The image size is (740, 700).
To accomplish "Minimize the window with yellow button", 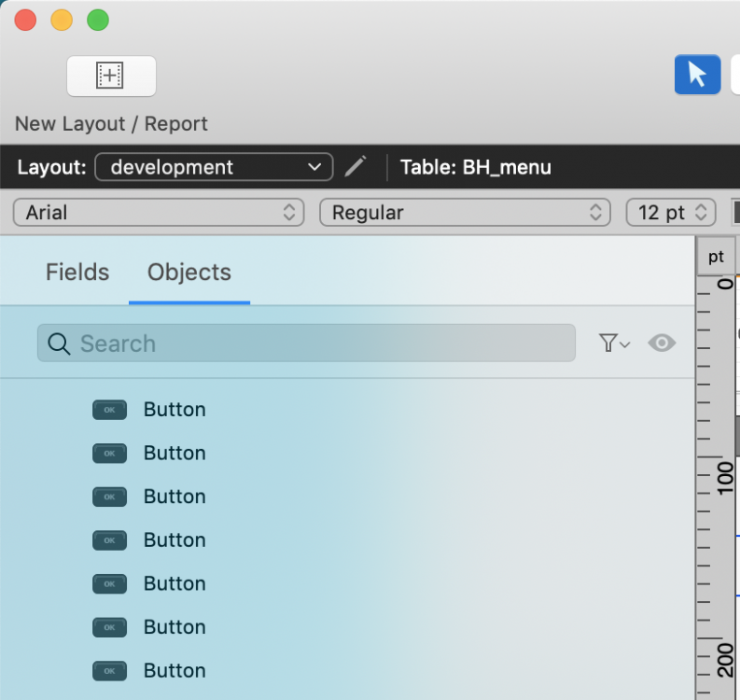I will (x=62, y=21).
